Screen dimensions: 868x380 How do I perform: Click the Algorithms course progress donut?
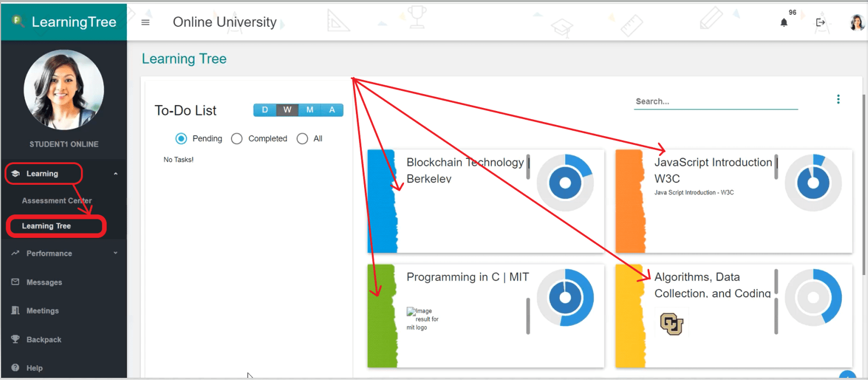(x=813, y=297)
